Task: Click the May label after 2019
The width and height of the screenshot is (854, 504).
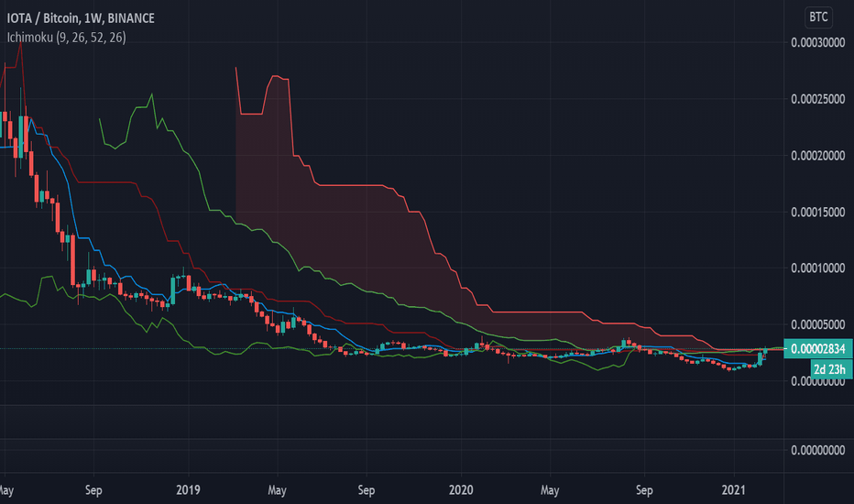Action: 278,490
